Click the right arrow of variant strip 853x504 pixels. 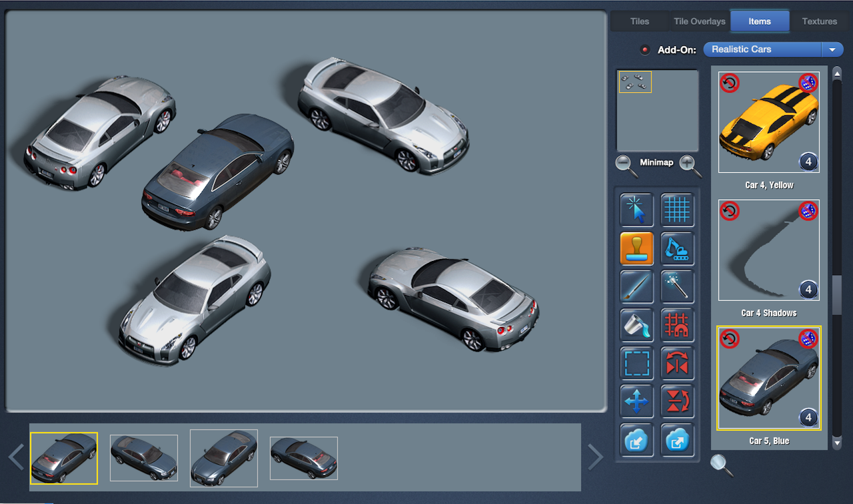click(595, 457)
